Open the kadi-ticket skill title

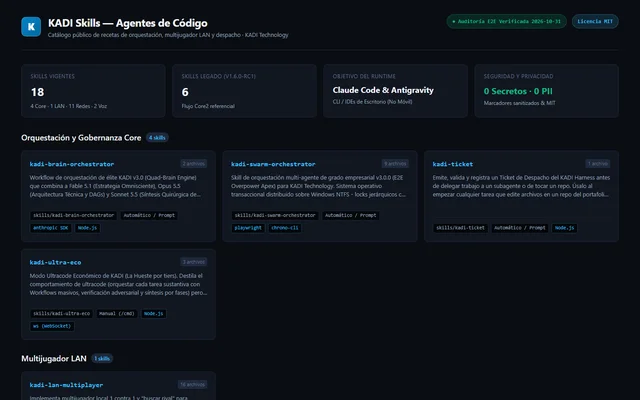pyautogui.click(x=453, y=164)
